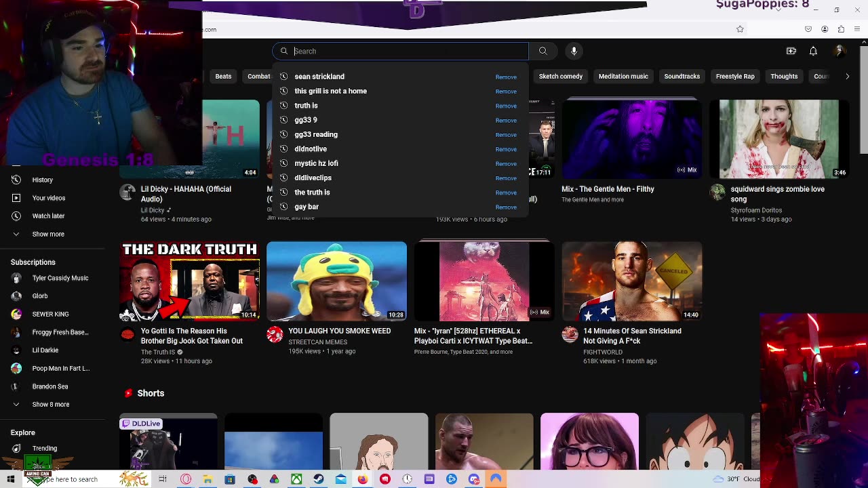Image resolution: width=868 pixels, height=488 pixels.
Task: Remove the "gay bar" search history entry
Action: coord(506,207)
